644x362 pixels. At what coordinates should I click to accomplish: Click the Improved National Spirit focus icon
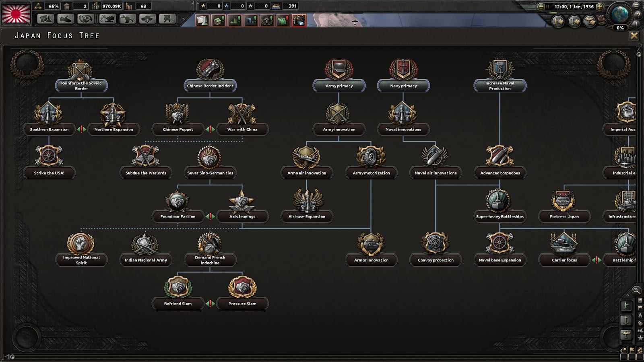pos(81,244)
